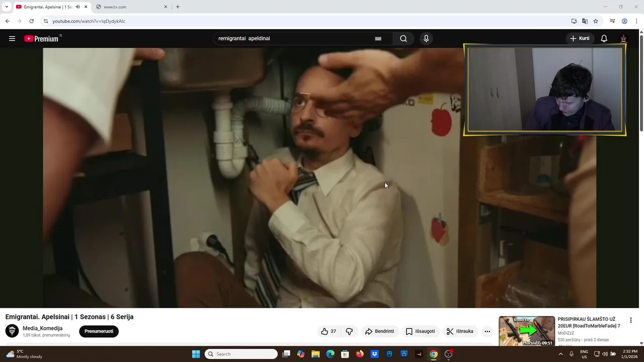The height and width of the screenshot is (362, 644).
Task: Open Task View on taskbar
Action: (286, 354)
